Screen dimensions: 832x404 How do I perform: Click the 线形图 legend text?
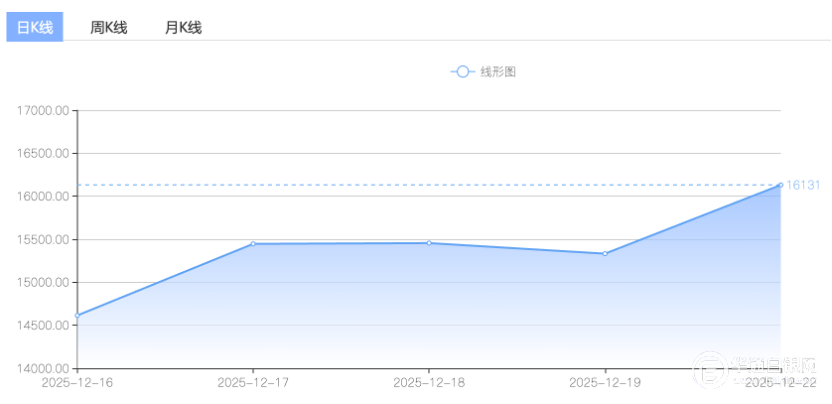pyautogui.click(x=498, y=72)
